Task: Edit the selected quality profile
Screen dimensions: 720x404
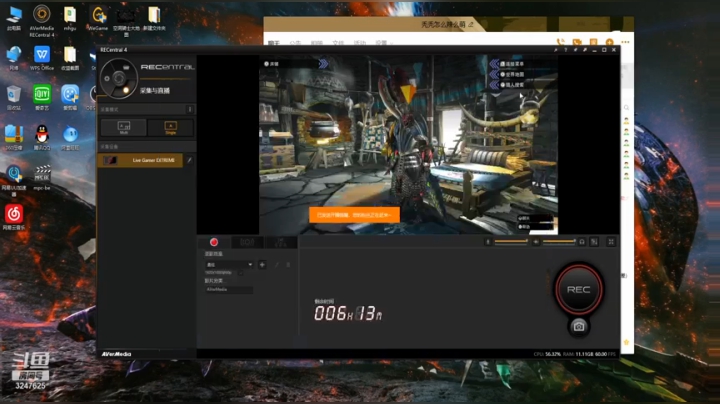Action: [276, 264]
